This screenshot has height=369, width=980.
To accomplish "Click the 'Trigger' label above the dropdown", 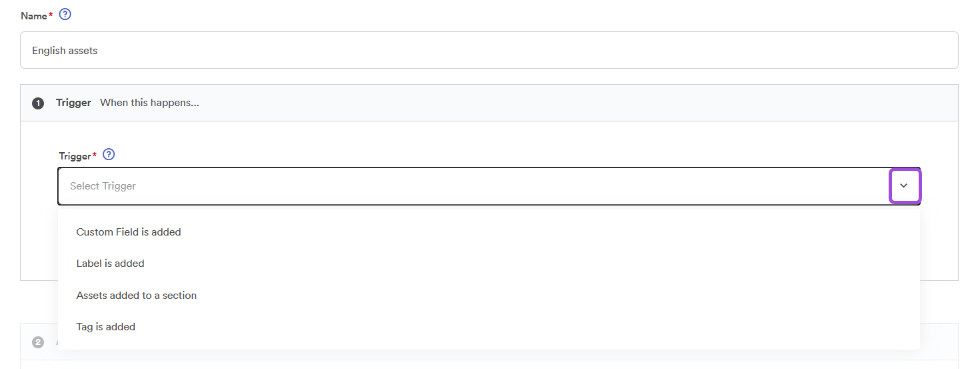I will click(75, 156).
